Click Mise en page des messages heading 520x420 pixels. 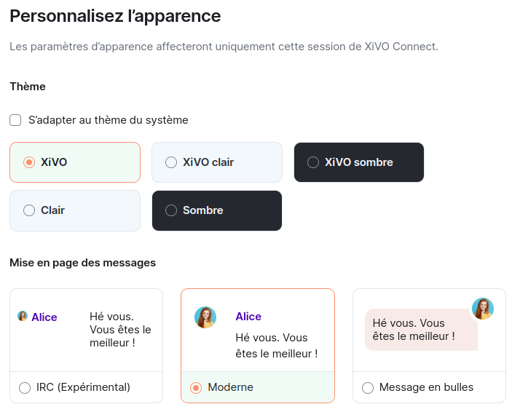tap(82, 263)
